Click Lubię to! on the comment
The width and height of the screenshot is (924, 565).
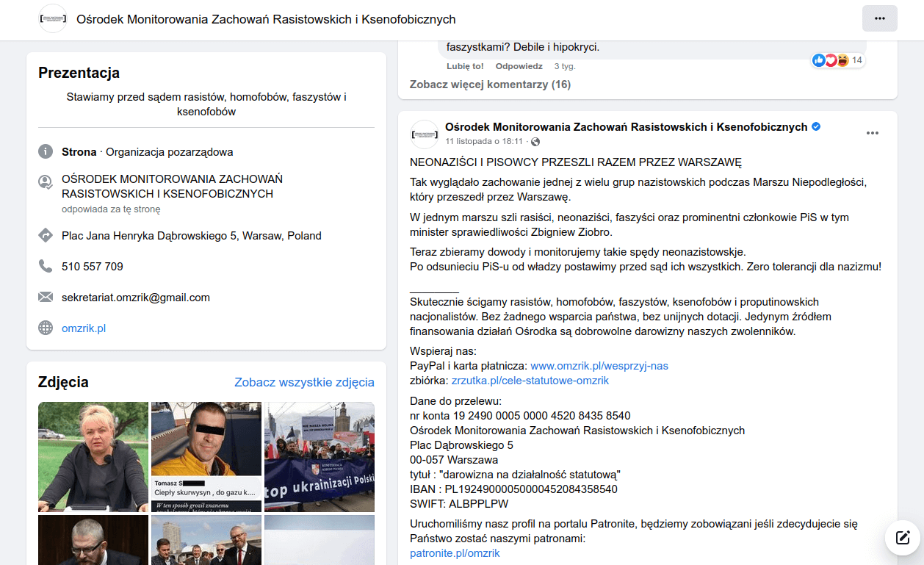pyautogui.click(x=465, y=66)
